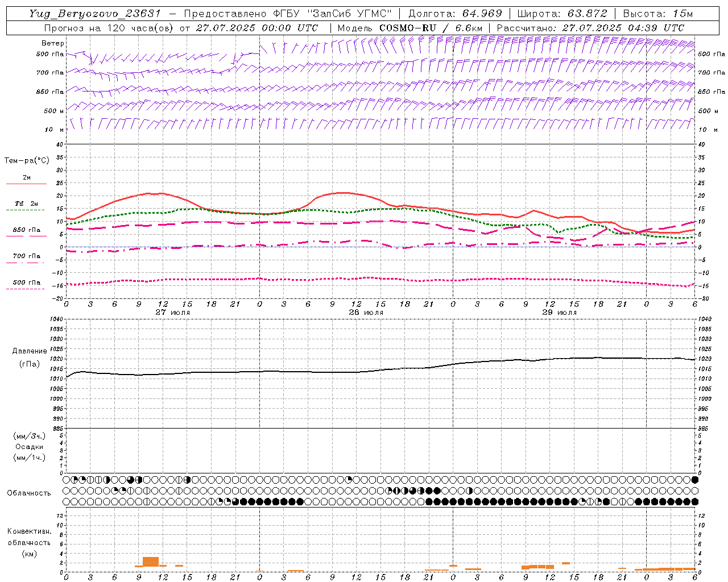
Task: Click the 700 гПа temperature legend entry
Action: tap(27, 256)
